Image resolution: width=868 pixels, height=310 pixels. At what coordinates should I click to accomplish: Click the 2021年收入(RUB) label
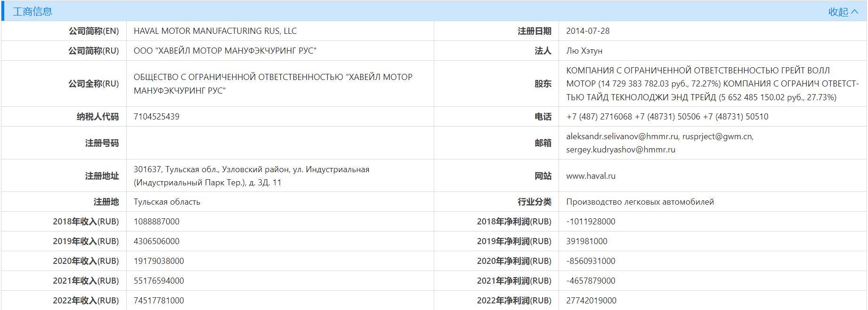[86, 281]
